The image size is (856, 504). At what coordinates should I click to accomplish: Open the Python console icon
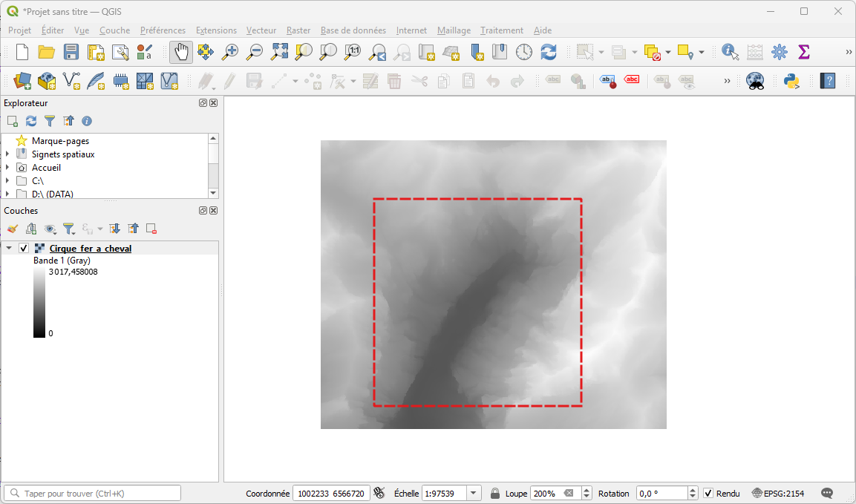(791, 81)
